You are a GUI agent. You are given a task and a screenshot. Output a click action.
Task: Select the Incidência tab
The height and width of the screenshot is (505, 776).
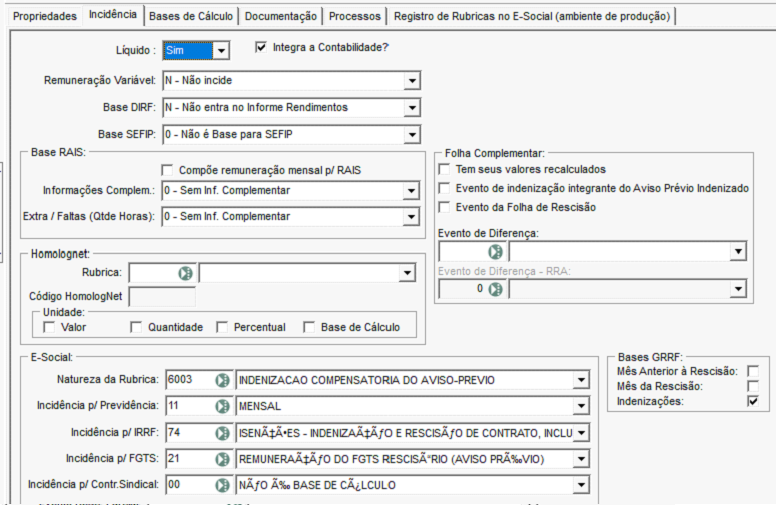tap(113, 15)
